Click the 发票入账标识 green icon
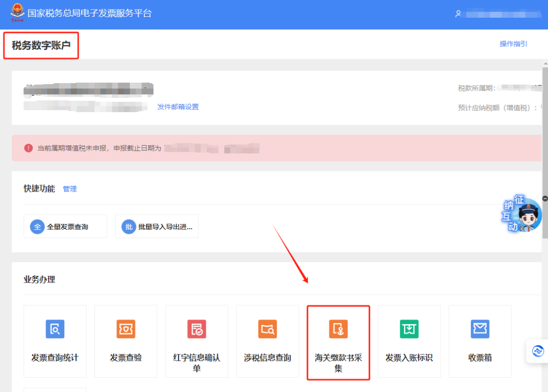This screenshot has width=548, height=392. (409, 329)
